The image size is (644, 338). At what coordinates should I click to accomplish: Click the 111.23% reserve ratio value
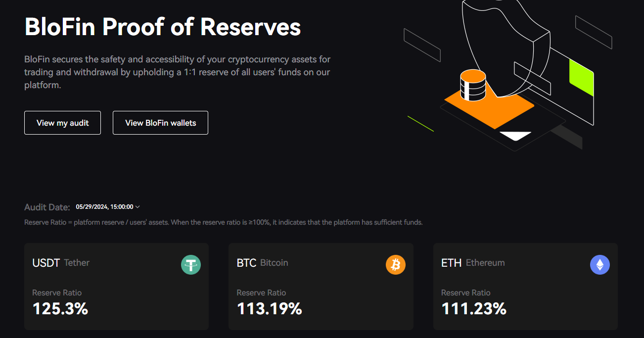[474, 309]
